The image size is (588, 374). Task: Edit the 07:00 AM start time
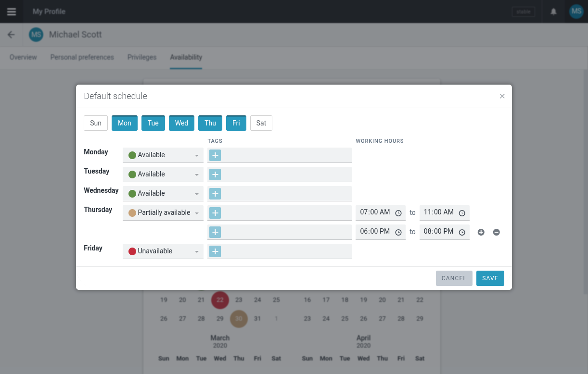tap(375, 212)
